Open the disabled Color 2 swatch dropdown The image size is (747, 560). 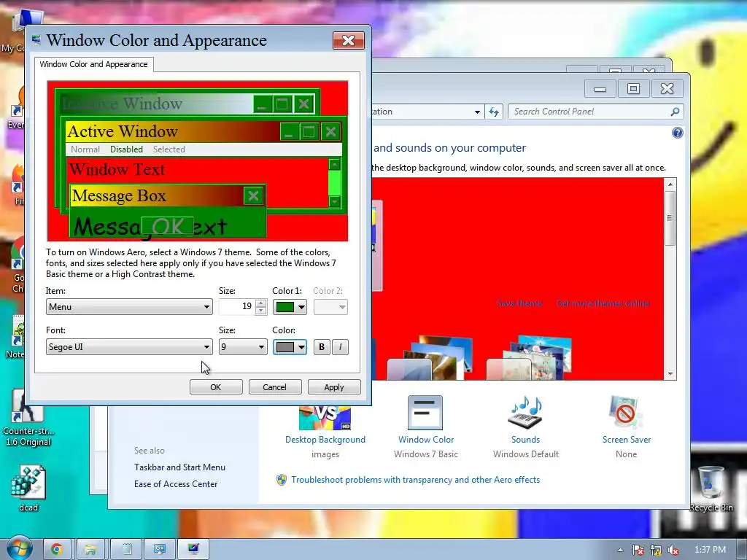[330, 307]
